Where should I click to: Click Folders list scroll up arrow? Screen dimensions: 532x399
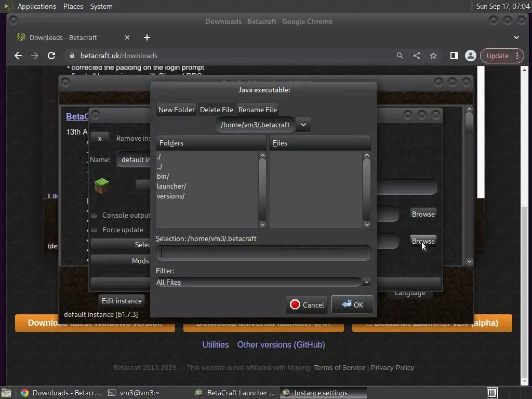coord(262,155)
